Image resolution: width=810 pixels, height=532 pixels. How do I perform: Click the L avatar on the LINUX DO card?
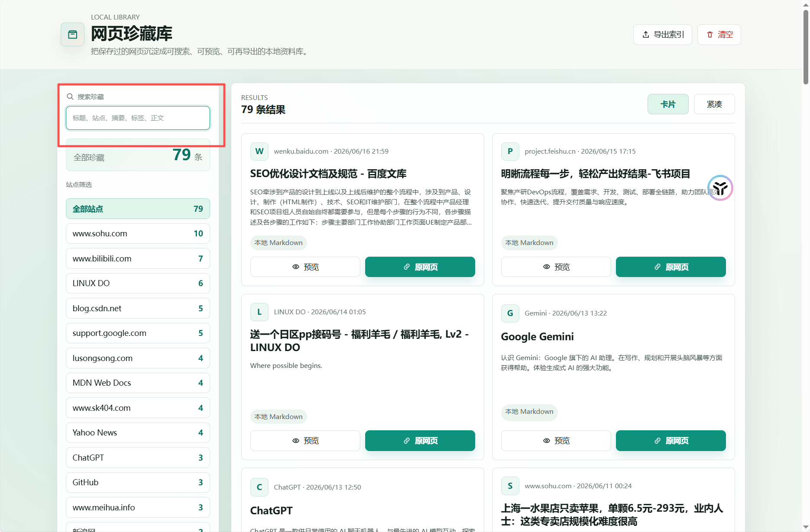259,312
